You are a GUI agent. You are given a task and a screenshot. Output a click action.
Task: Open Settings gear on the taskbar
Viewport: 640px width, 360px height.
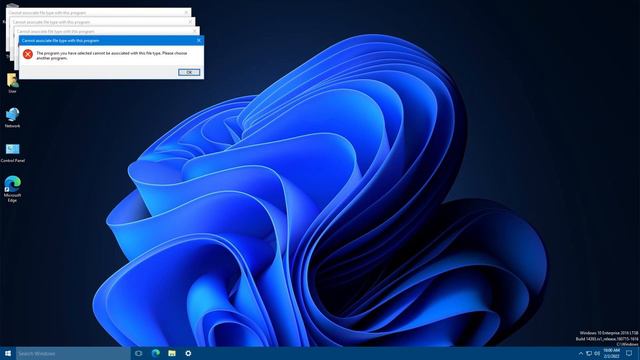pos(188,353)
